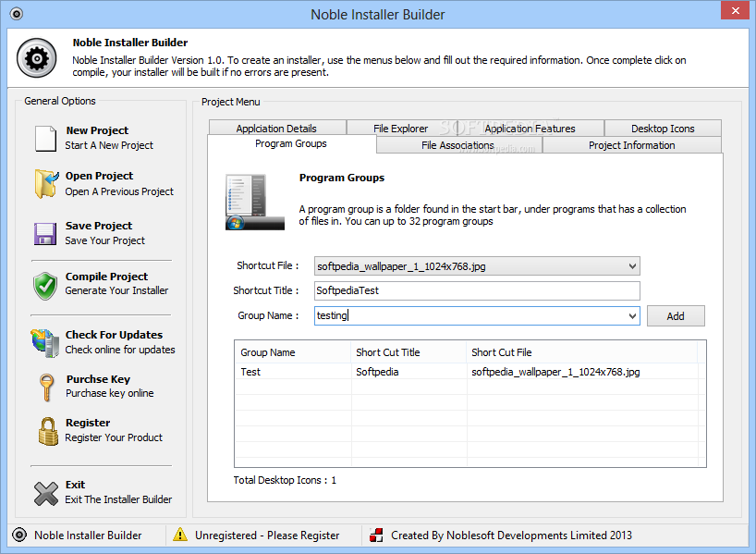Click the Short Cut Title column header

[x=408, y=352]
